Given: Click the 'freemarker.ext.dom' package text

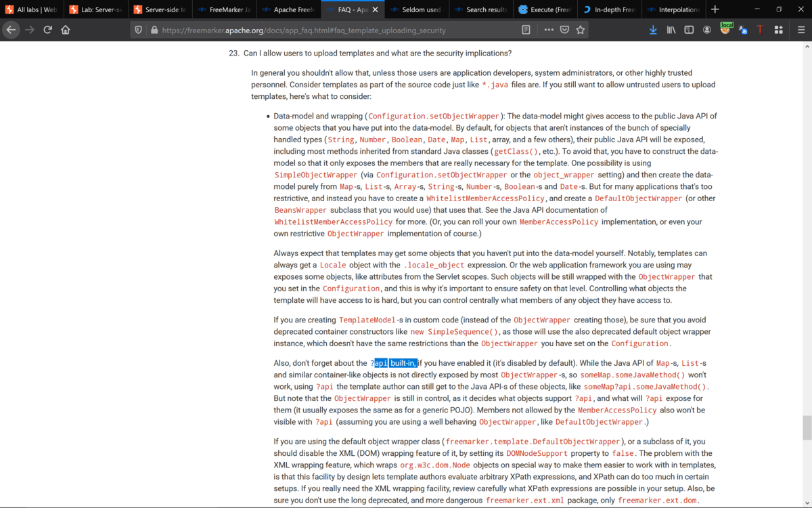Looking at the screenshot, I should (658, 501).
